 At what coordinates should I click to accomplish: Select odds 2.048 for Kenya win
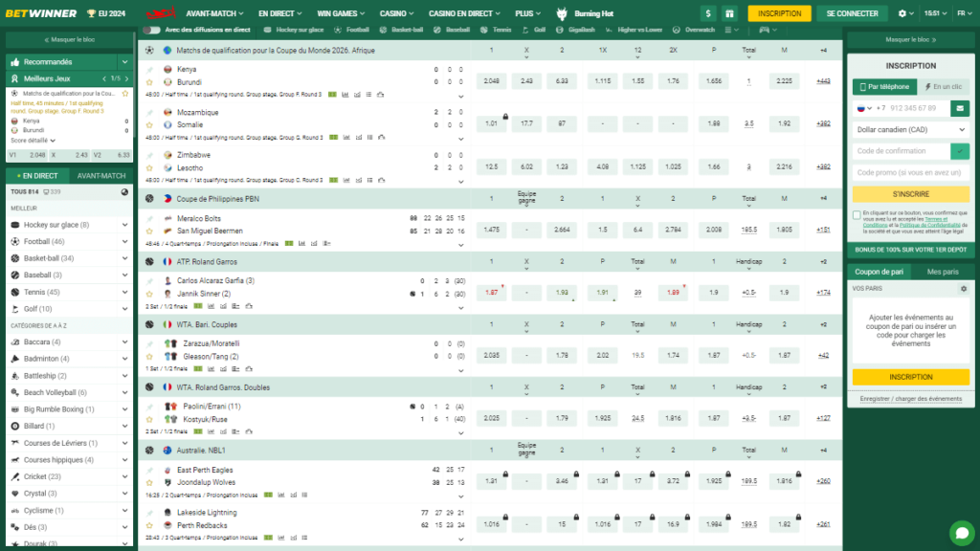(491, 81)
